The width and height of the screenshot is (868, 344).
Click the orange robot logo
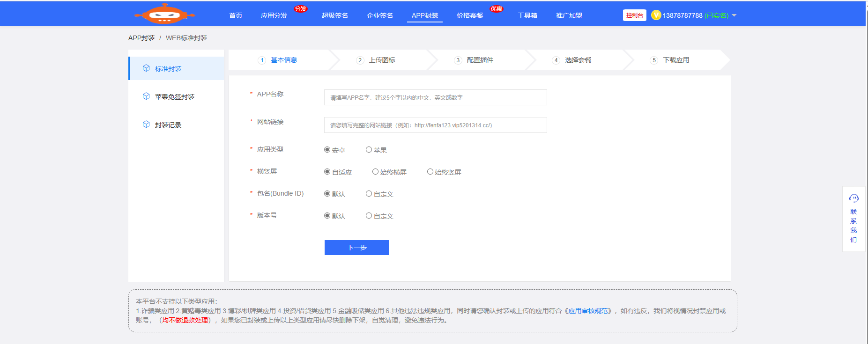point(164,14)
